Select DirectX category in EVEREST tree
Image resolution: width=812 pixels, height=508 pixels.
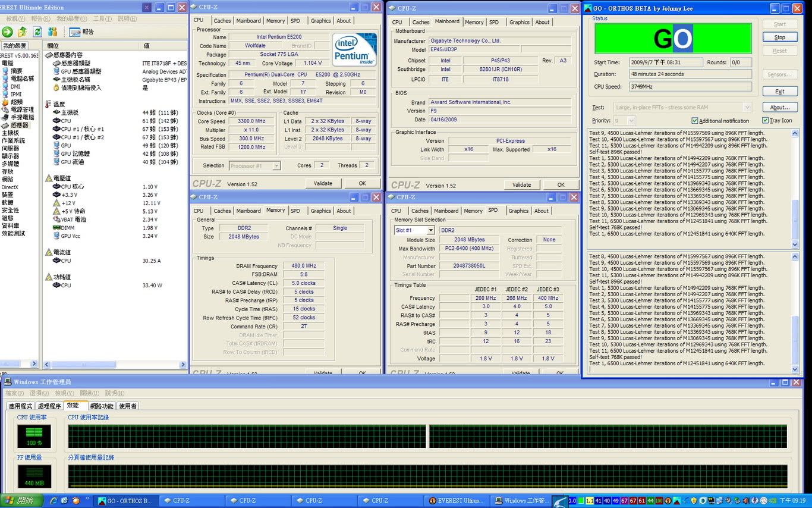pos(10,187)
